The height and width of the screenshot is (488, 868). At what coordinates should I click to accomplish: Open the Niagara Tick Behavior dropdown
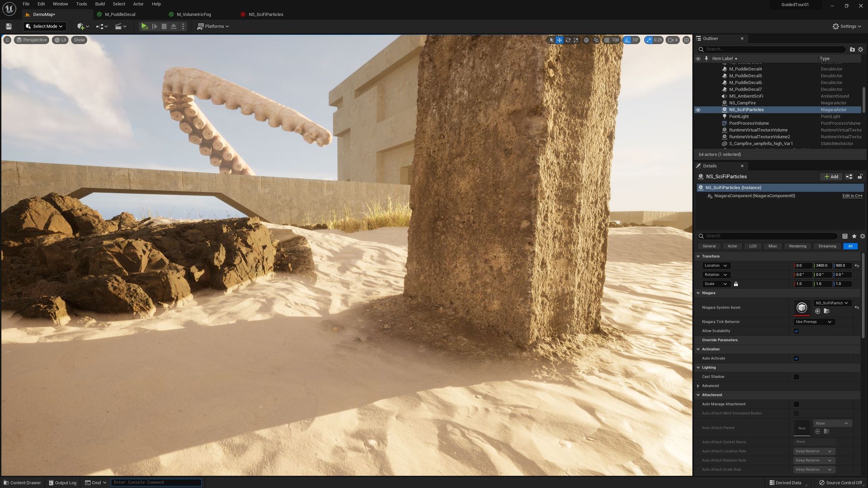point(813,321)
